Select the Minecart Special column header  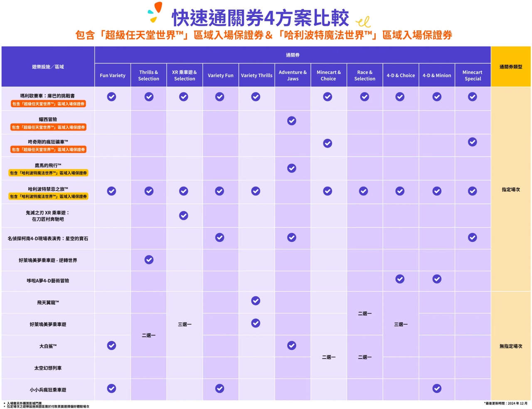pyautogui.click(x=473, y=75)
